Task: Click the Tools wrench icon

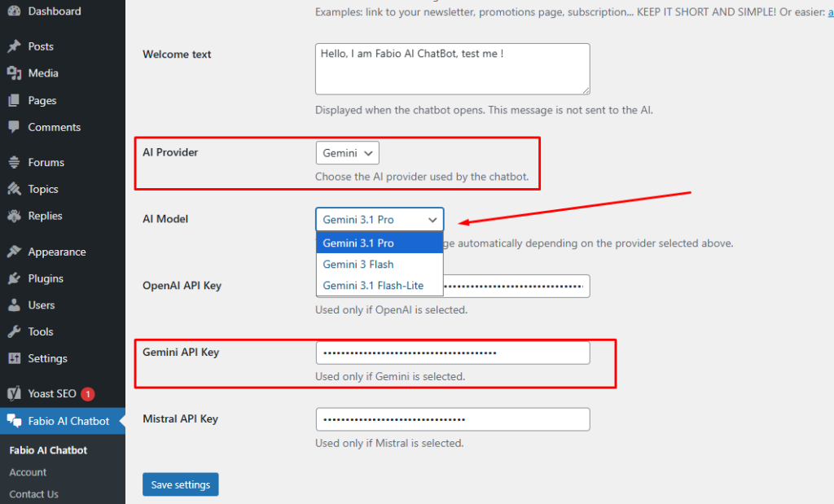Action: pyautogui.click(x=15, y=331)
